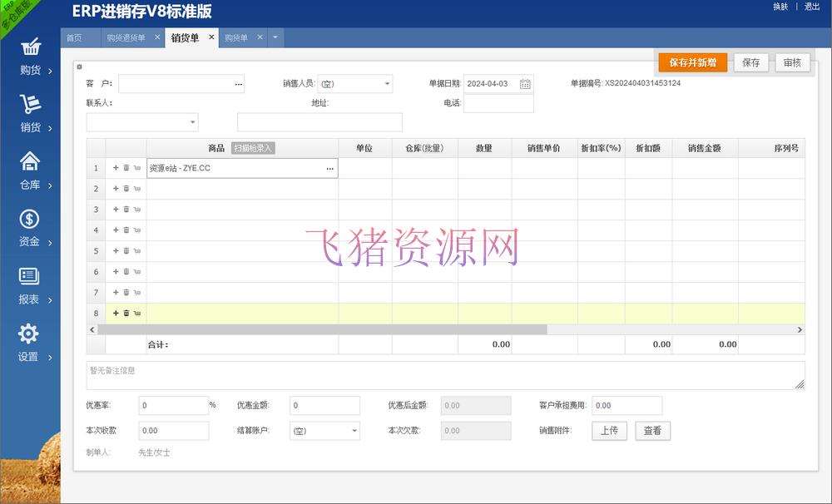
Task: Open the date picker for 单据日期
Action: click(x=524, y=83)
